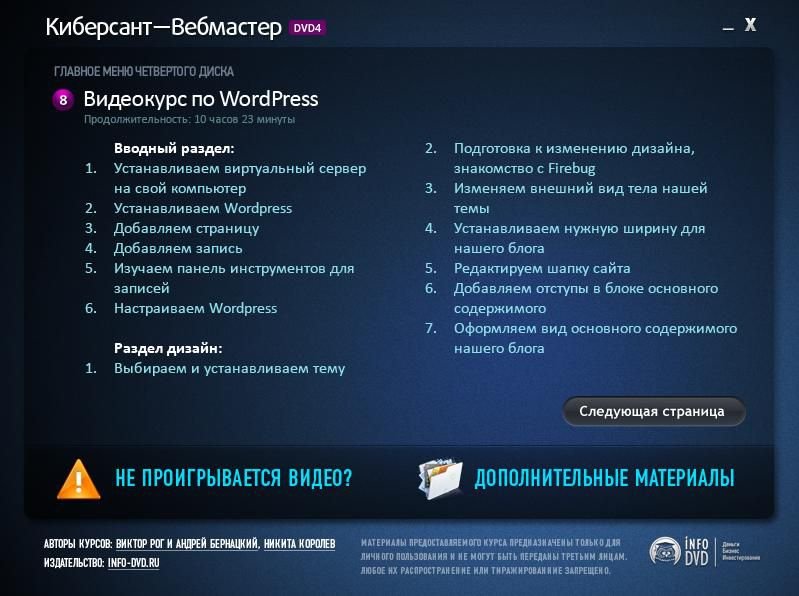Select lesson Изменяем внешний вид тела нашей темы
The width and height of the screenshot is (799, 596).
580,198
